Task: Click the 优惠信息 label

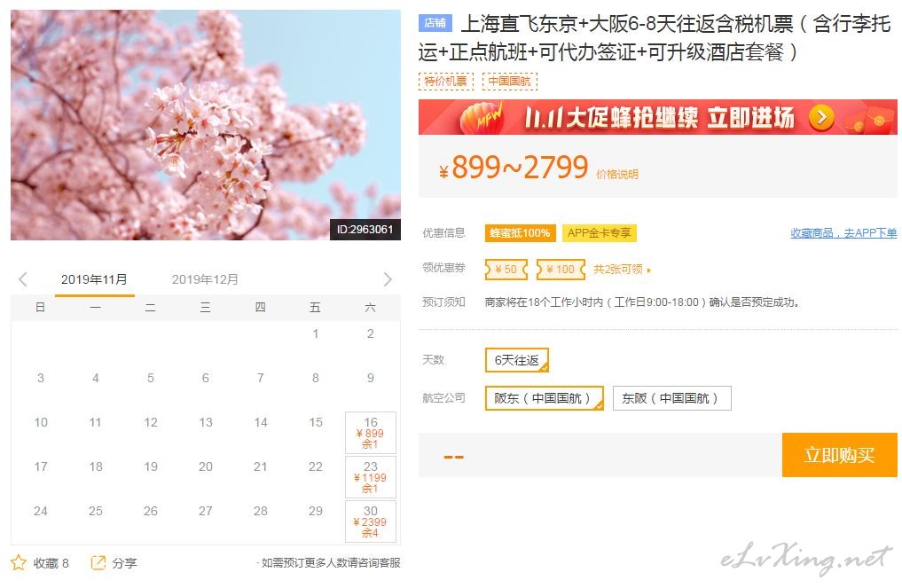Action: click(x=443, y=233)
